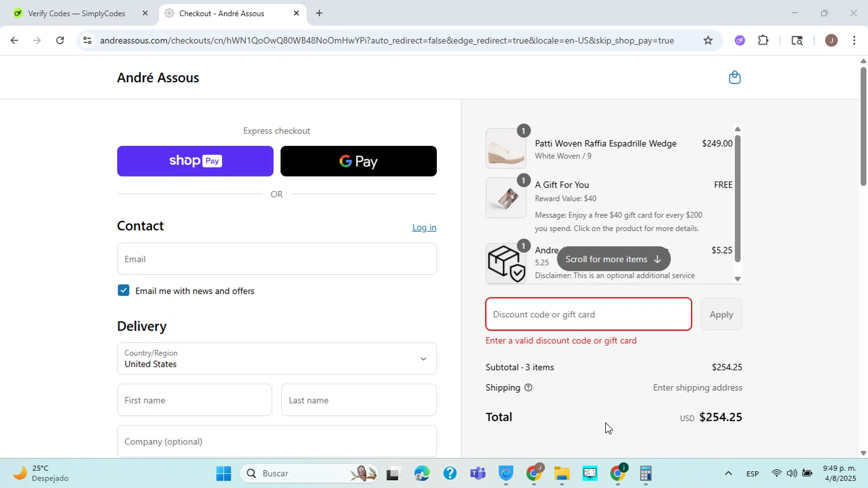This screenshot has height=488, width=868.
Task: Open the blue help icon in taskbar
Action: (x=450, y=474)
